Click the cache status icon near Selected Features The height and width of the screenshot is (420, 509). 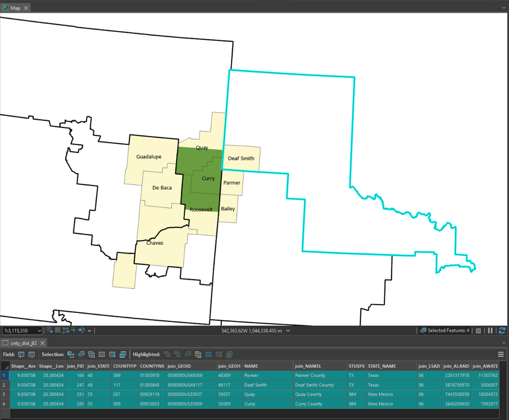[478, 330]
